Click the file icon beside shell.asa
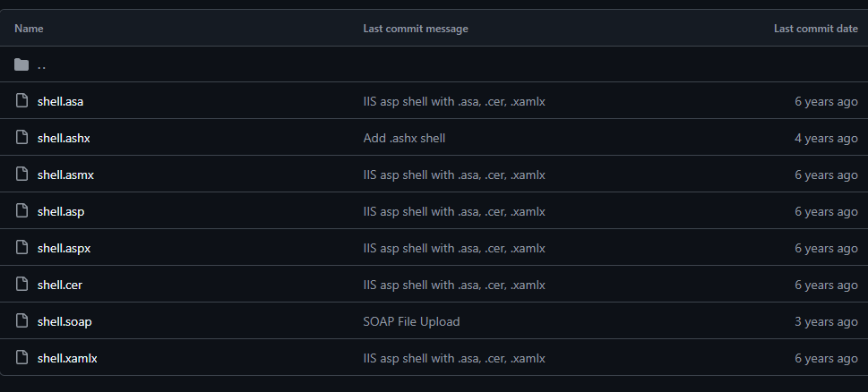The width and height of the screenshot is (868, 392). coord(21,100)
